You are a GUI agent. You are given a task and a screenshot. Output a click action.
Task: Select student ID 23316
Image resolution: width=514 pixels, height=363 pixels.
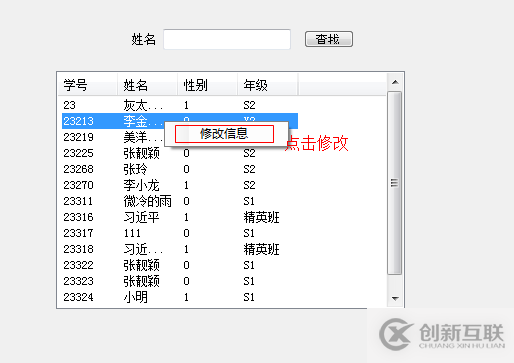tap(79, 217)
